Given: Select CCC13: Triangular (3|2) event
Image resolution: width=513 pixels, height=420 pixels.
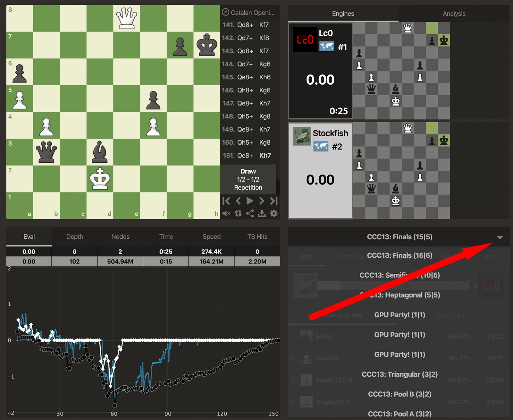Looking at the screenshot, I should [399, 374].
